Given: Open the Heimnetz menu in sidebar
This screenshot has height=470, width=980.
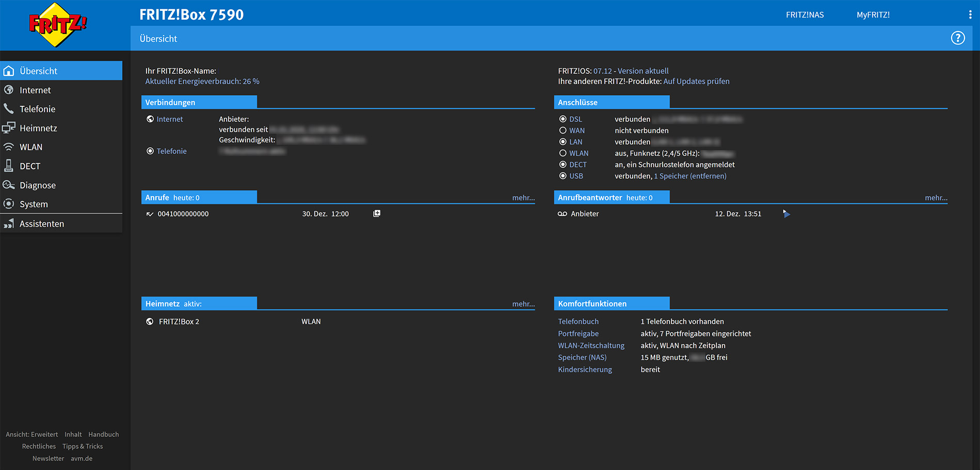Looking at the screenshot, I should (61, 128).
